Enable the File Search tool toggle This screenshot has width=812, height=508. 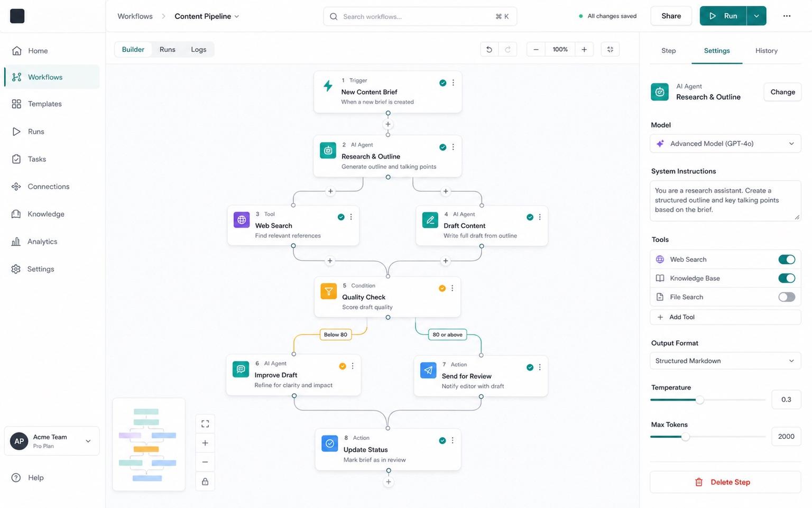[787, 297]
